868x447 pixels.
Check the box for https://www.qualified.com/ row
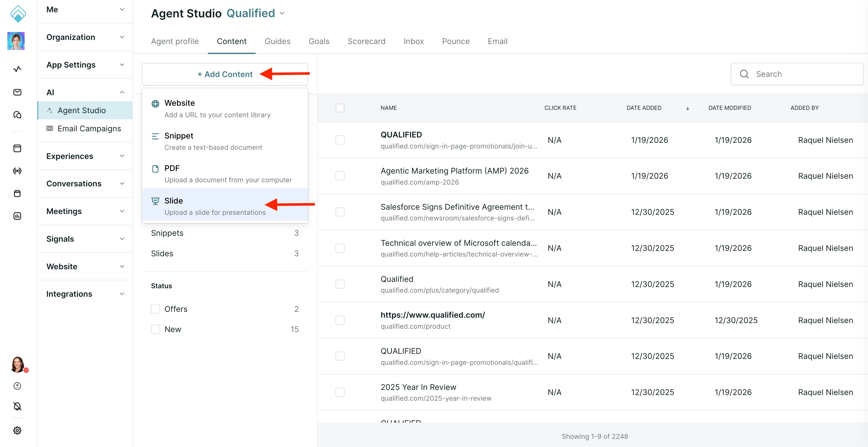coord(340,320)
